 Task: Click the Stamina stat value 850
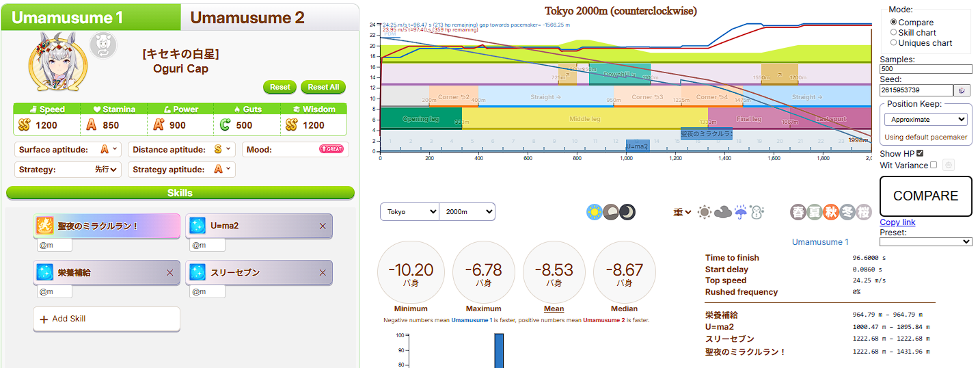click(x=111, y=125)
